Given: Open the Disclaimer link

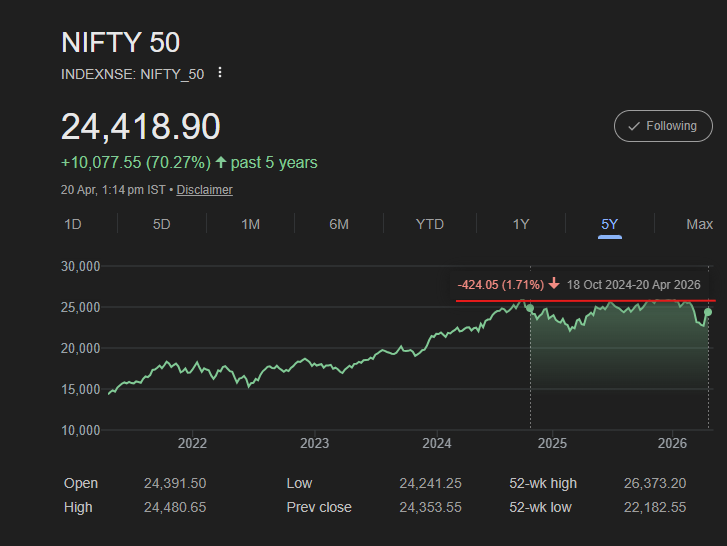Looking at the screenshot, I should coord(204,190).
